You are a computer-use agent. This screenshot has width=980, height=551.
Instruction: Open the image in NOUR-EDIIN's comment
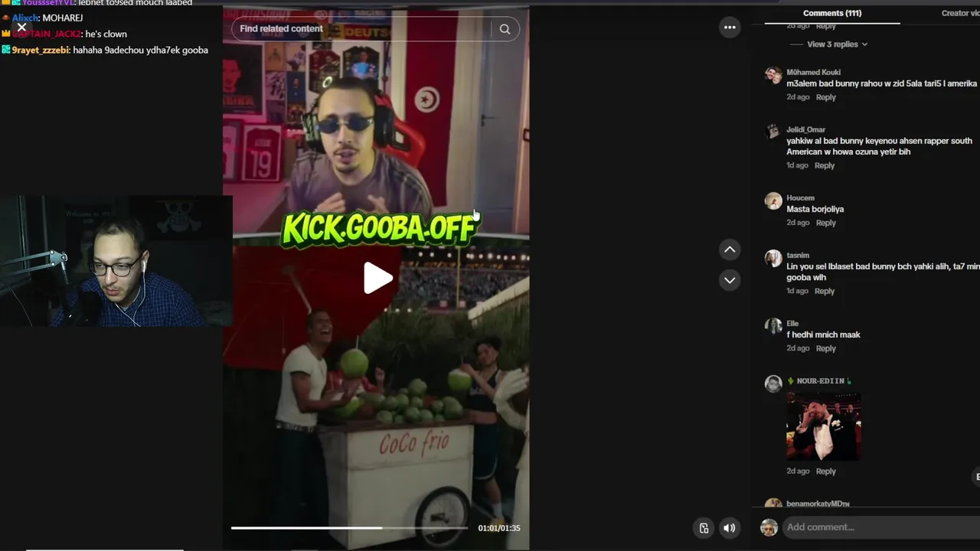pos(824,426)
